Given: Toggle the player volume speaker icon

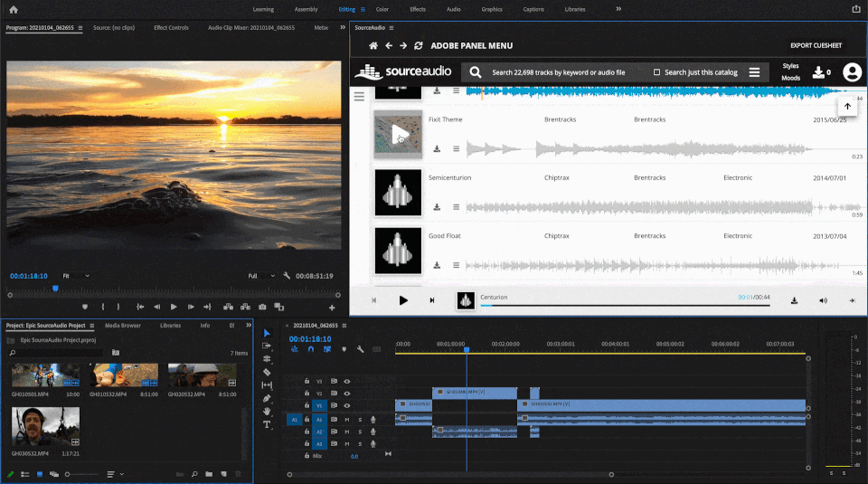Looking at the screenshot, I should coord(823,300).
